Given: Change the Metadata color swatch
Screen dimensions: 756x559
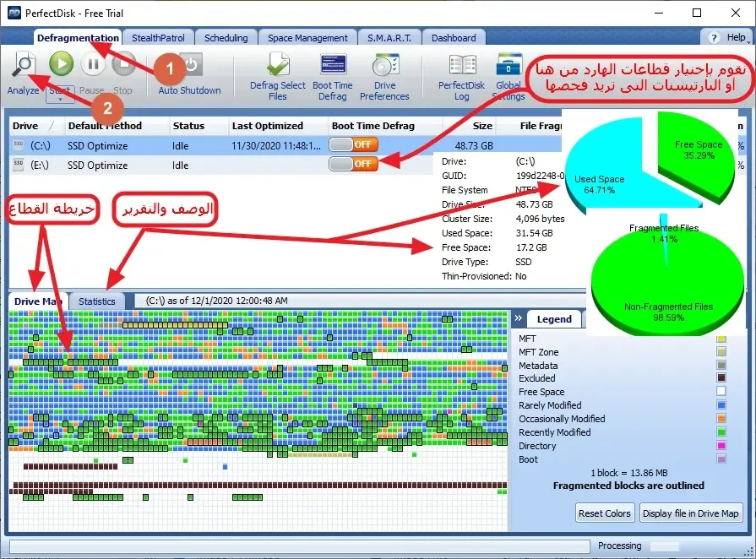Looking at the screenshot, I should tap(721, 366).
